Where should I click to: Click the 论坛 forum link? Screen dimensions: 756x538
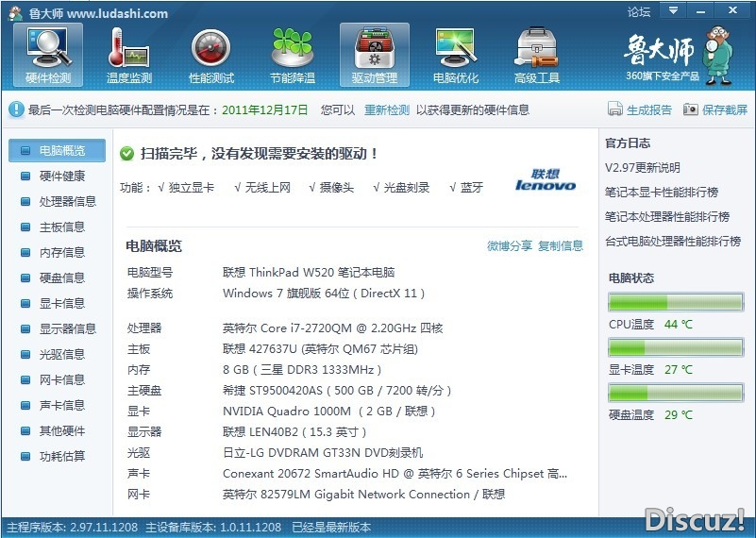pyautogui.click(x=639, y=11)
